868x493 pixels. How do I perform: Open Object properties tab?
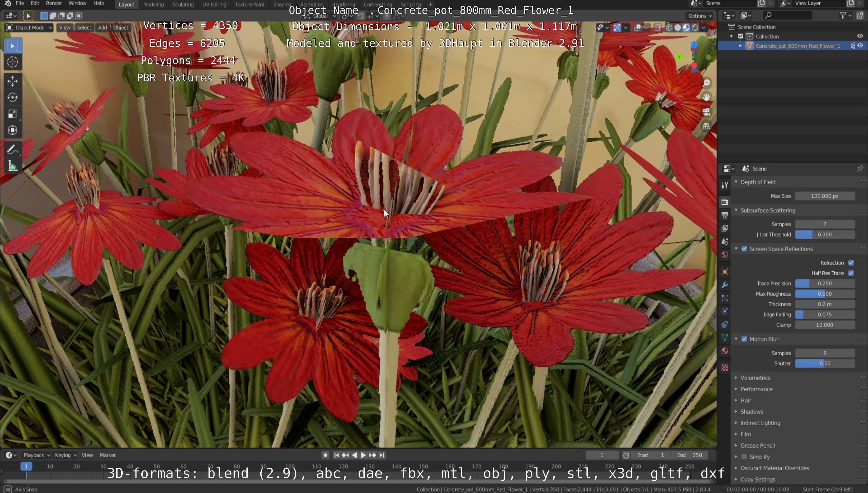[724, 272]
